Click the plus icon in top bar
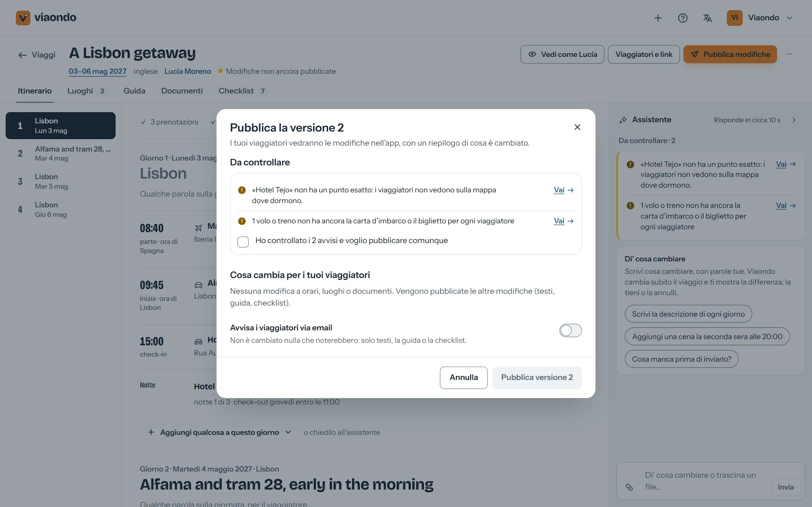Viewport: 812px width, 507px height. point(658,18)
